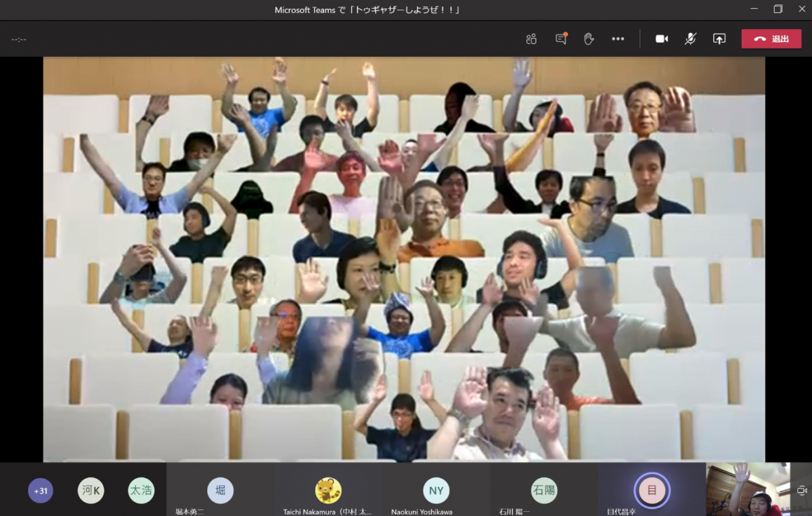Unmute your microphone
The width and height of the screenshot is (812, 516).
click(x=690, y=39)
